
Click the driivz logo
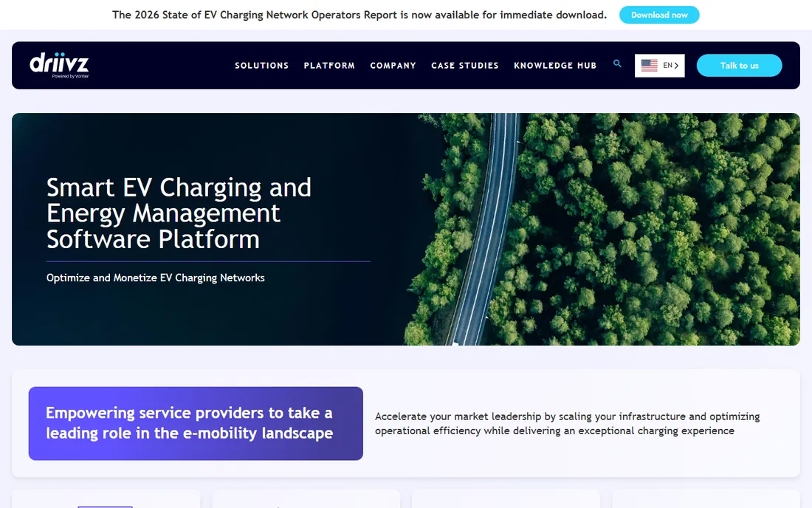59,65
